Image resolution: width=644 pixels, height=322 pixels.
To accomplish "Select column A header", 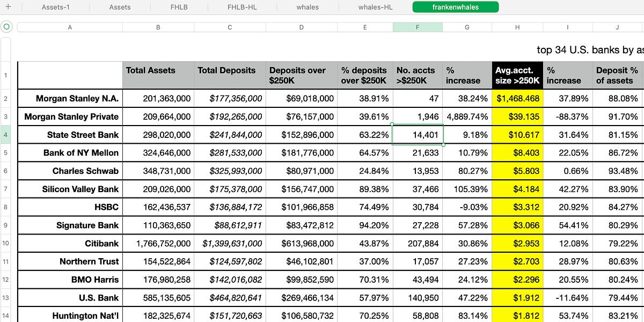I will [x=70, y=27].
